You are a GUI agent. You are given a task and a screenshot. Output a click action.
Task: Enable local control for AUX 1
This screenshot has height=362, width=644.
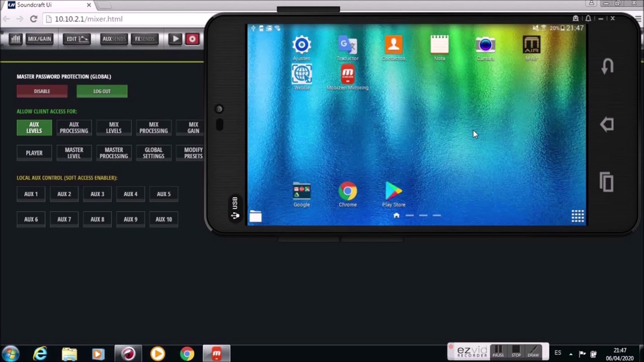[x=31, y=194]
